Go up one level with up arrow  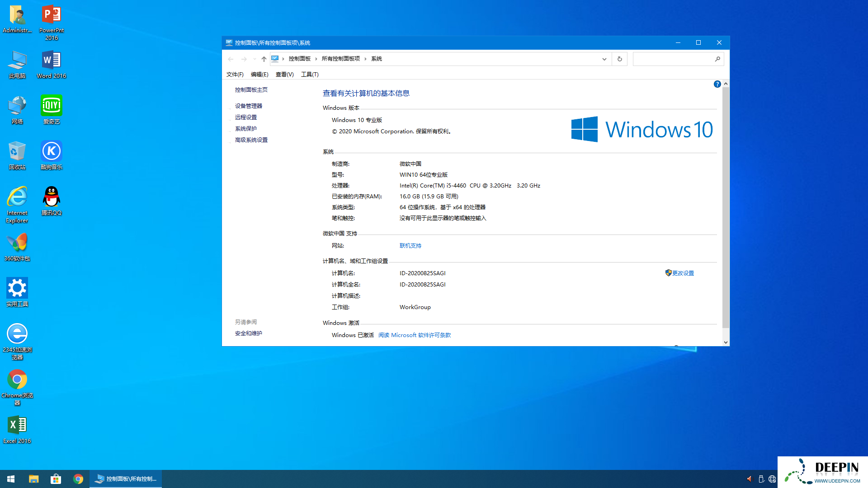coord(264,59)
